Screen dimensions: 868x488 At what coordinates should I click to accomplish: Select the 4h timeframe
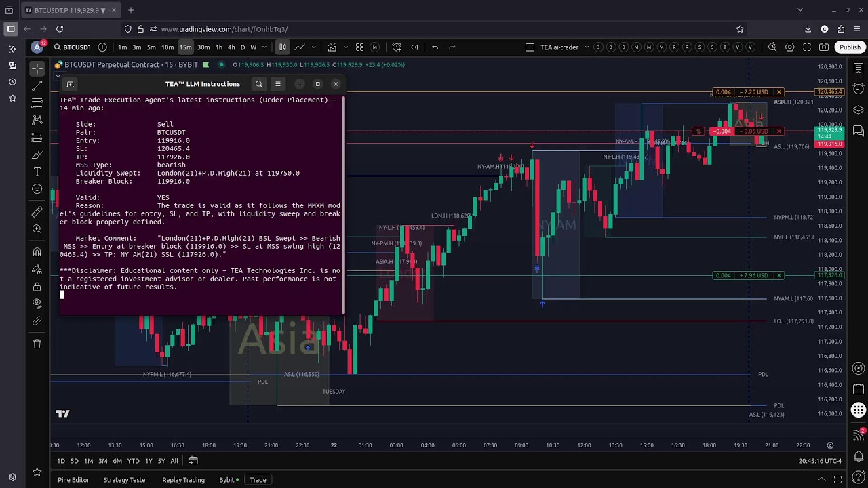click(x=231, y=47)
